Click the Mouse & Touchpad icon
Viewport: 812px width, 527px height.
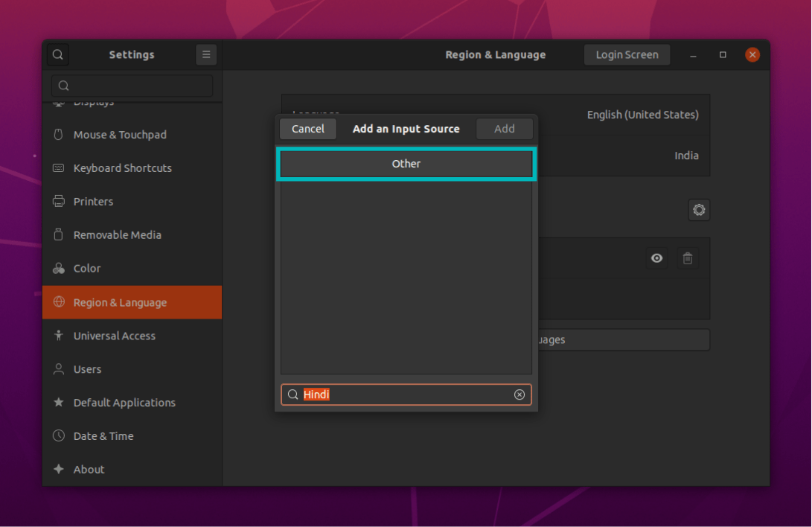tap(59, 135)
